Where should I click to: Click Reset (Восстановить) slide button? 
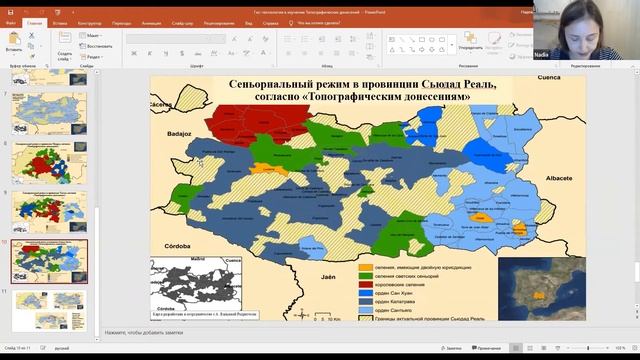point(96,46)
